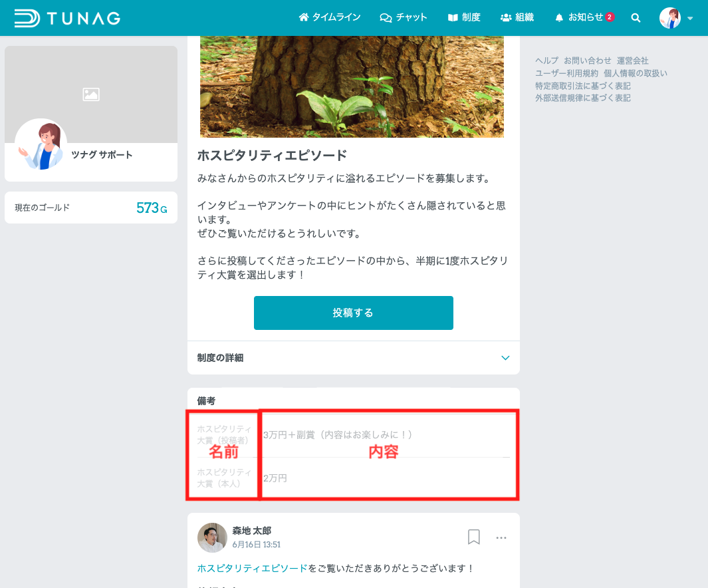This screenshot has height=588, width=708.
Task: Open more options on 森地 太郎 post
Action: [501, 537]
